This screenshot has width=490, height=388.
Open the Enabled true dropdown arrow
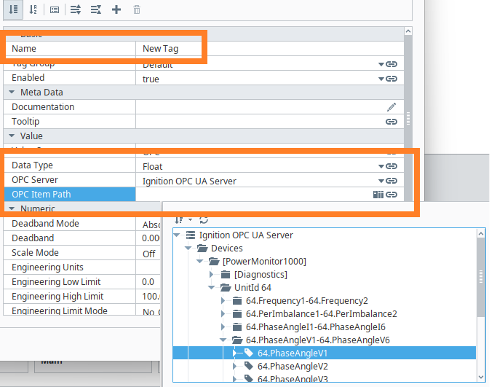tap(381, 79)
